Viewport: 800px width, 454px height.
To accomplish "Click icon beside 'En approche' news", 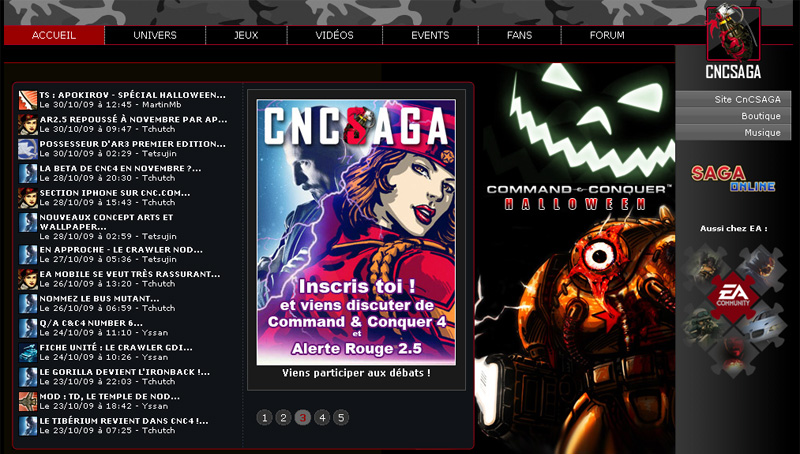I will click(x=28, y=255).
